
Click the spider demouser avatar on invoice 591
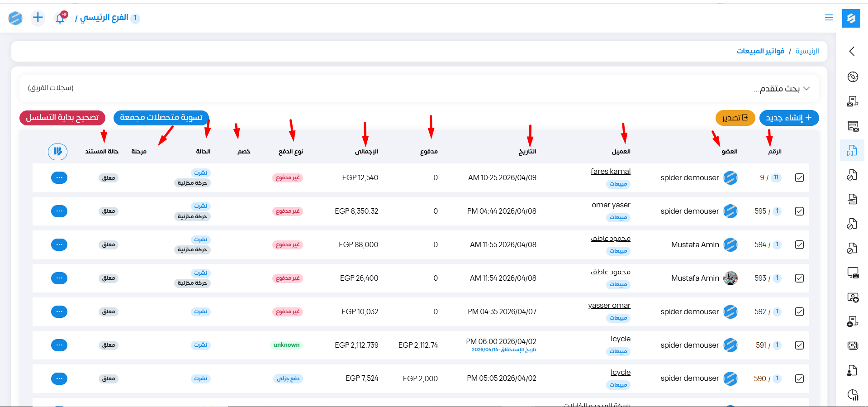pos(730,345)
